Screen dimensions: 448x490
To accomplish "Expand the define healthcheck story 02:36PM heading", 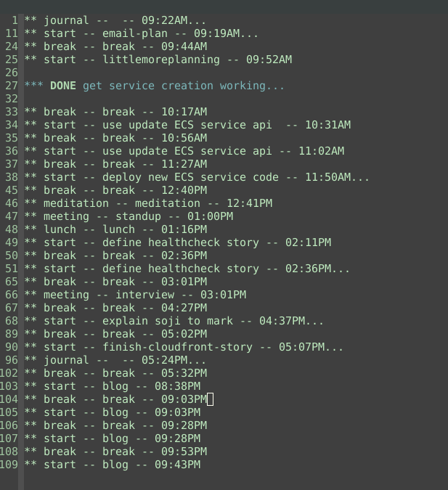I will click(x=187, y=269).
